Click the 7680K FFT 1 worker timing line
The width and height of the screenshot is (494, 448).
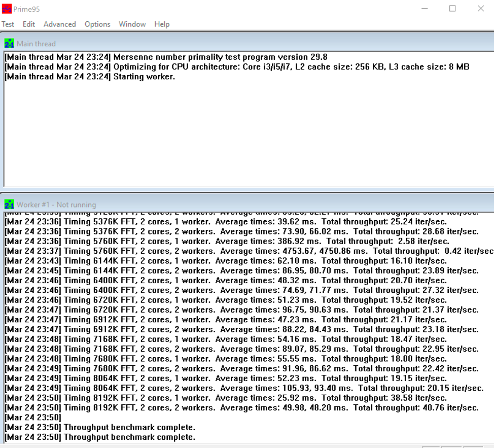coord(226,359)
